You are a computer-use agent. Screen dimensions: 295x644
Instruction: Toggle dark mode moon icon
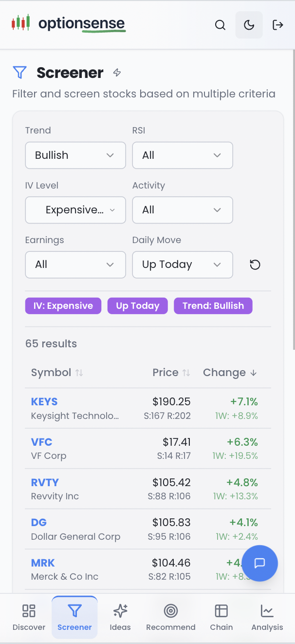click(249, 25)
